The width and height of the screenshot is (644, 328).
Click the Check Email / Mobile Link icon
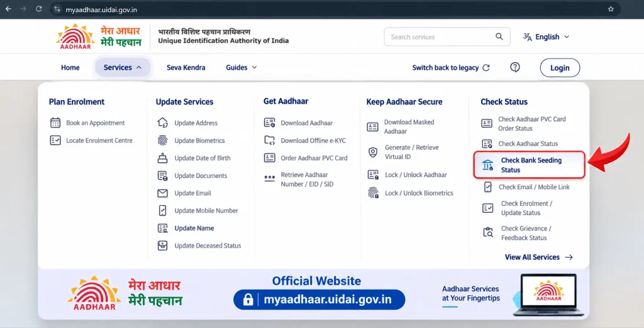(487, 187)
